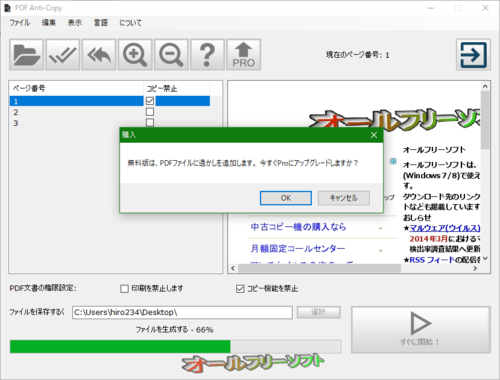Open the 編集 menu
This screenshot has width=500, height=380.
49,23
